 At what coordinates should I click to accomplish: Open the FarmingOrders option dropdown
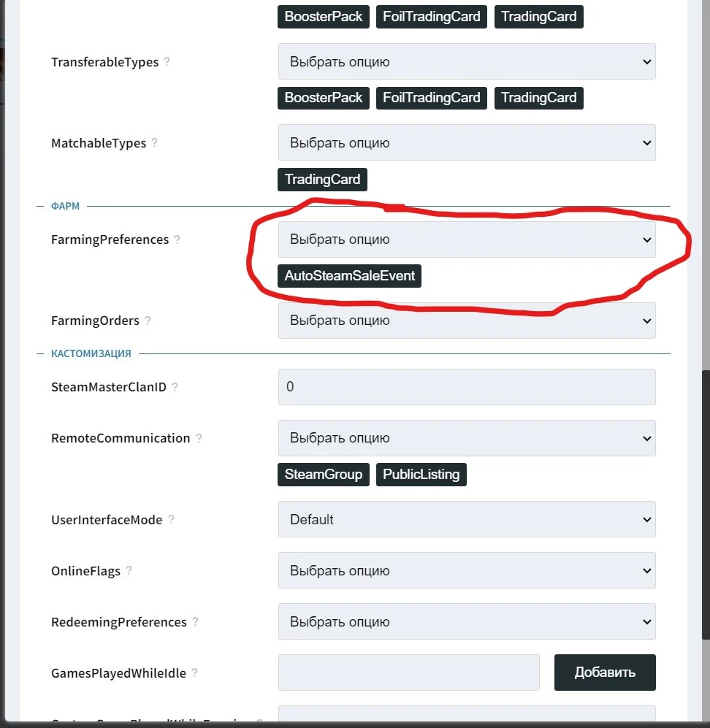pos(467,321)
